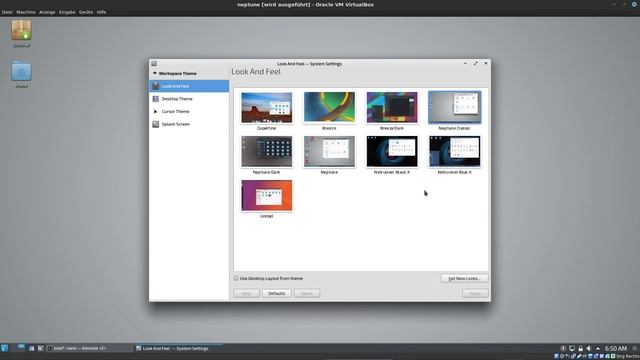Open the Geräte menu
The width and height of the screenshot is (640, 360).
point(86,12)
